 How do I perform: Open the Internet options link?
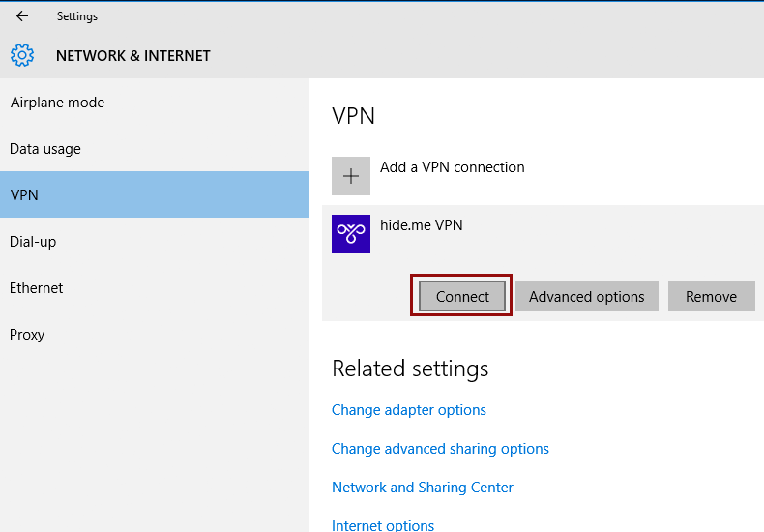pyautogui.click(x=383, y=525)
